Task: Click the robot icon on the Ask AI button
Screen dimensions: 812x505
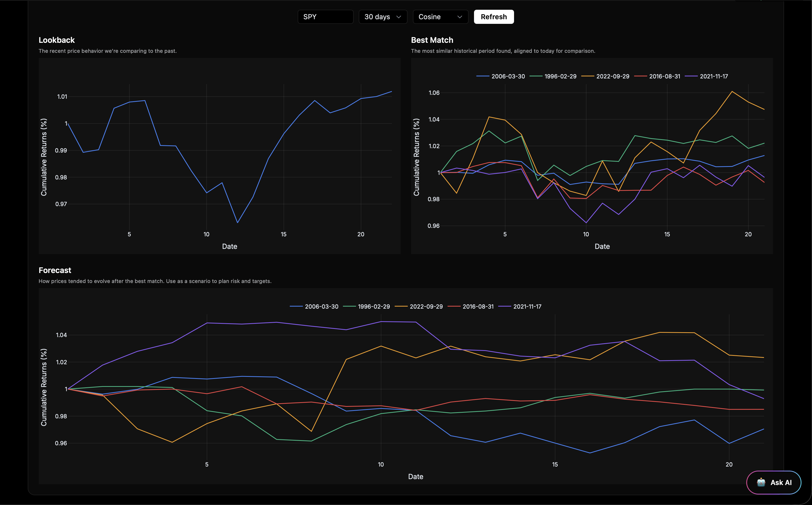Action: point(761,482)
